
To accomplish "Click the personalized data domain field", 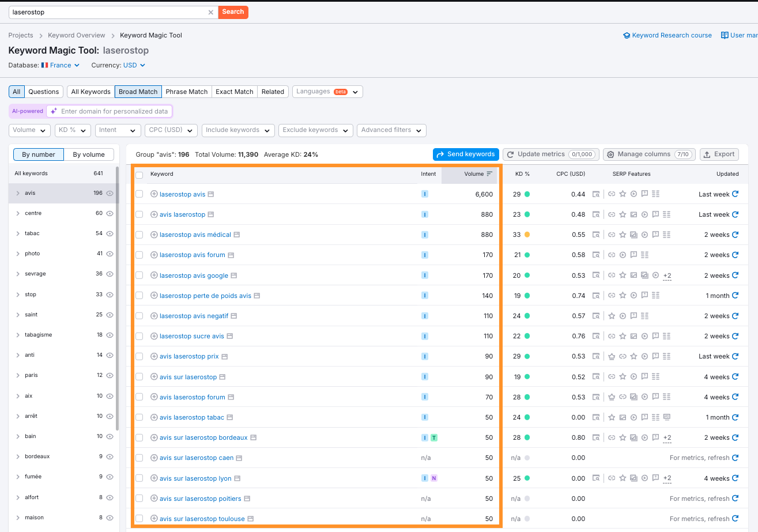I will [x=110, y=111].
